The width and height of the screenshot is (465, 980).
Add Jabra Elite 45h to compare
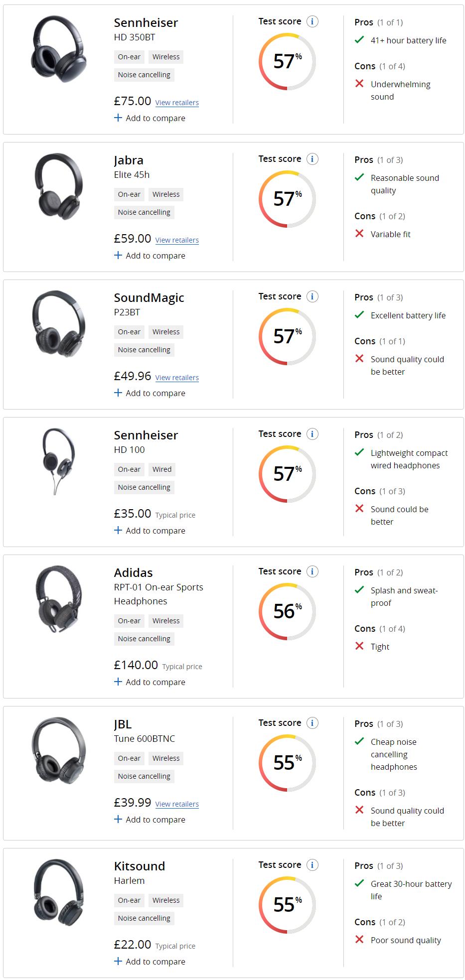tap(150, 256)
